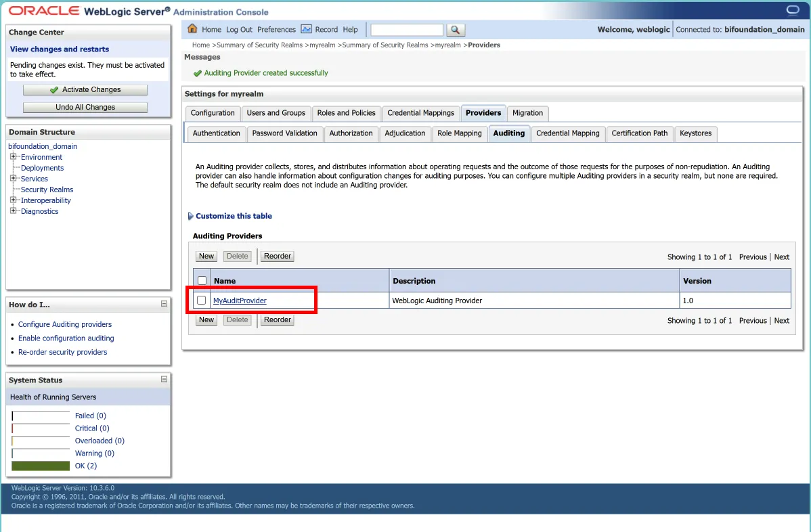Screen dimensions: 811x532
Task: Click the OK (2) status link
Action: point(86,466)
